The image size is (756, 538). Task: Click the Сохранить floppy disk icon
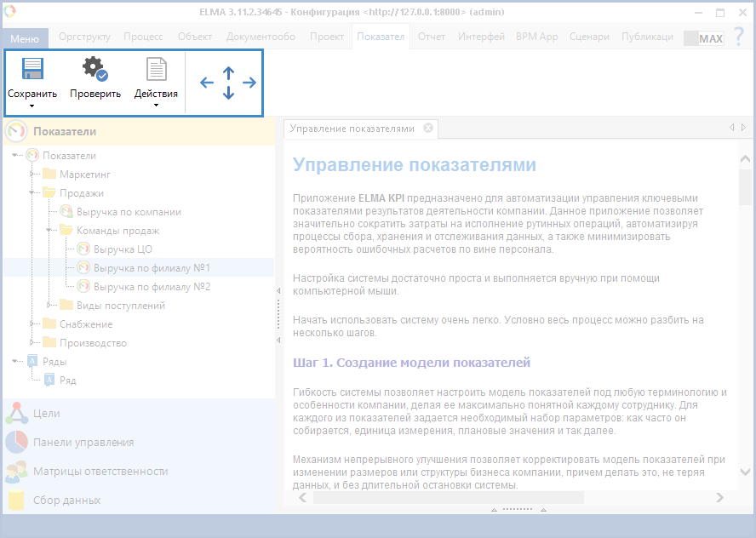(x=32, y=69)
